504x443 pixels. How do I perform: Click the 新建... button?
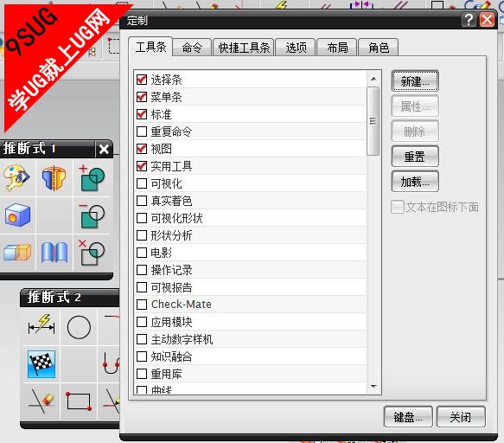coord(415,81)
